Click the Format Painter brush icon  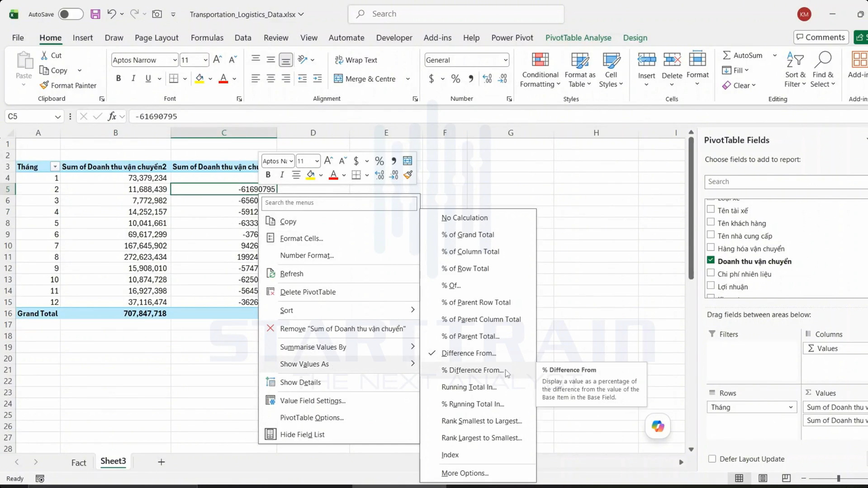(44, 85)
